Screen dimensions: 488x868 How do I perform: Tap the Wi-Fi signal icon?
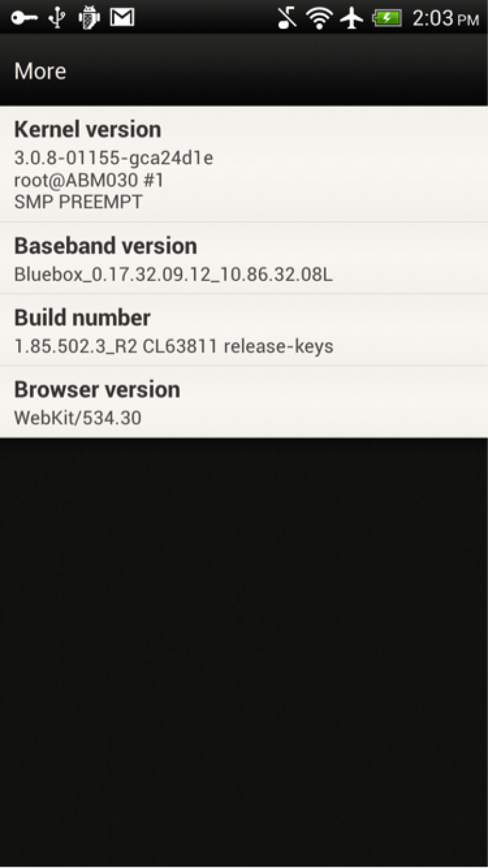coord(320,18)
